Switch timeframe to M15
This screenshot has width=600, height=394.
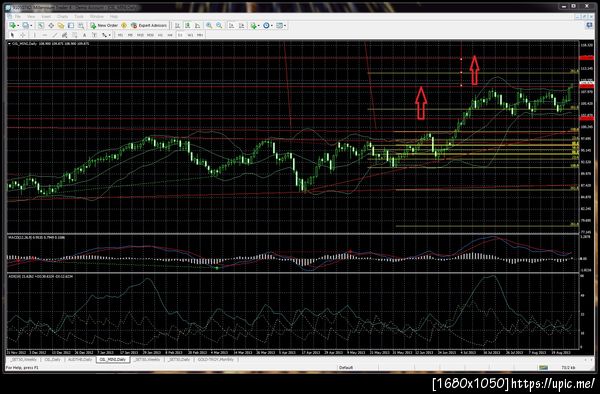(140, 35)
